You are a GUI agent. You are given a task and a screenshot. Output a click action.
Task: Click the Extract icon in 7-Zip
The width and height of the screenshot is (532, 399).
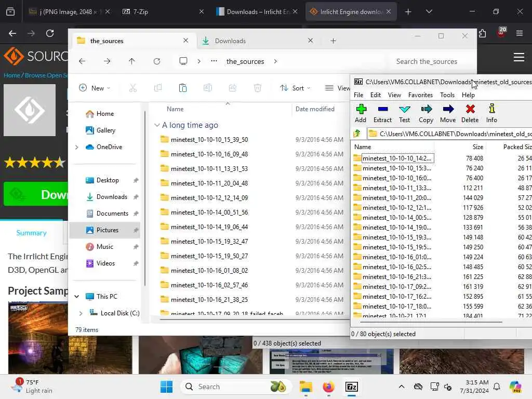point(383,113)
